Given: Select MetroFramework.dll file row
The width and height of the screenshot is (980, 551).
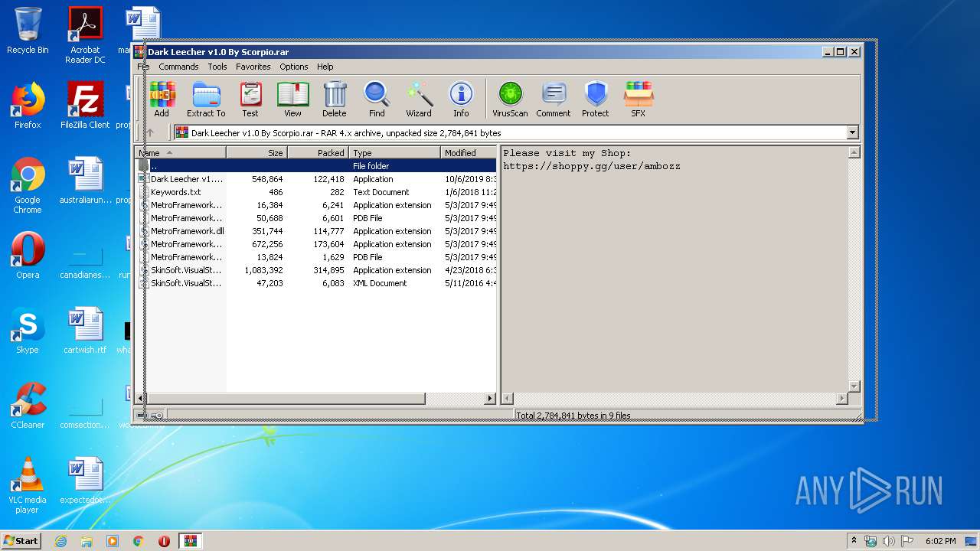Looking at the screenshot, I should click(316, 231).
